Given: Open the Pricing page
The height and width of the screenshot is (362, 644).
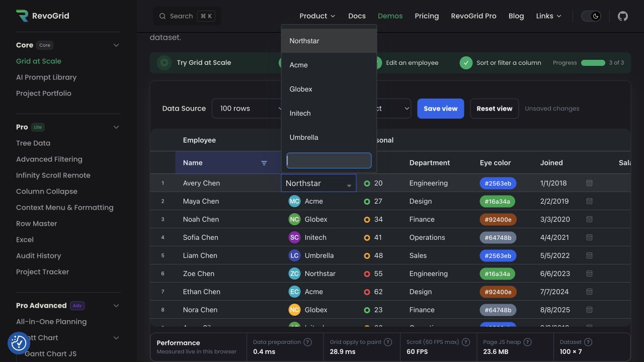Looking at the screenshot, I should coord(427,16).
